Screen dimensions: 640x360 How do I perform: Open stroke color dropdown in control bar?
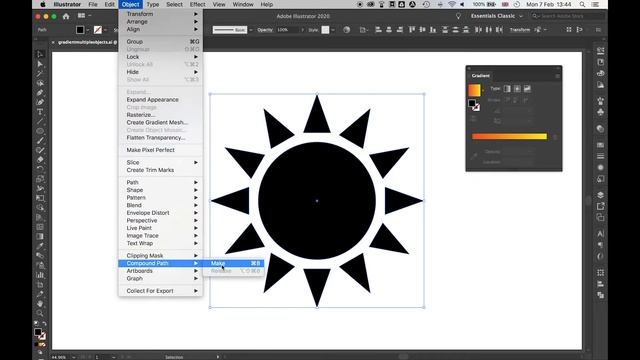(x=106, y=30)
